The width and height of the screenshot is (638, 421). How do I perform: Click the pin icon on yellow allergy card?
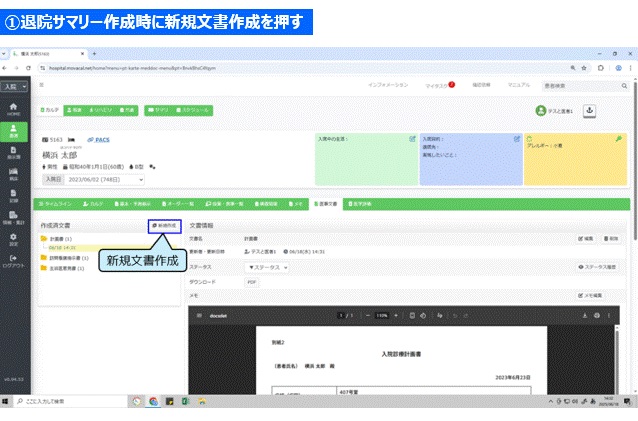coord(619,139)
